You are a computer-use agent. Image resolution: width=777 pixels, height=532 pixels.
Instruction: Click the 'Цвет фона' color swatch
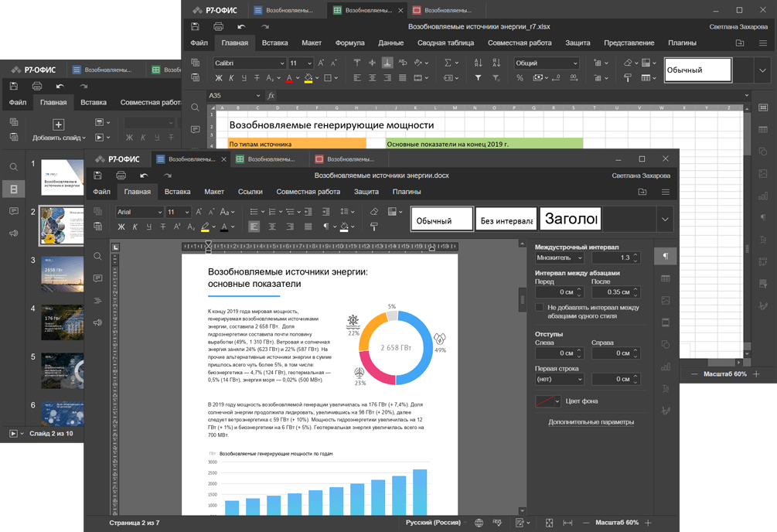click(x=547, y=401)
